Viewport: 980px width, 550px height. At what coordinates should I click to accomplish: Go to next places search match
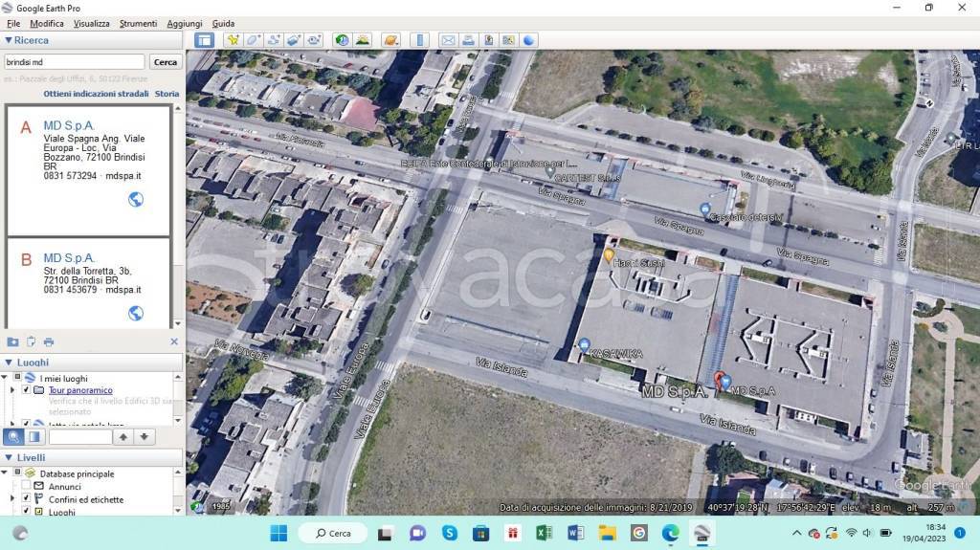(144, 437)
